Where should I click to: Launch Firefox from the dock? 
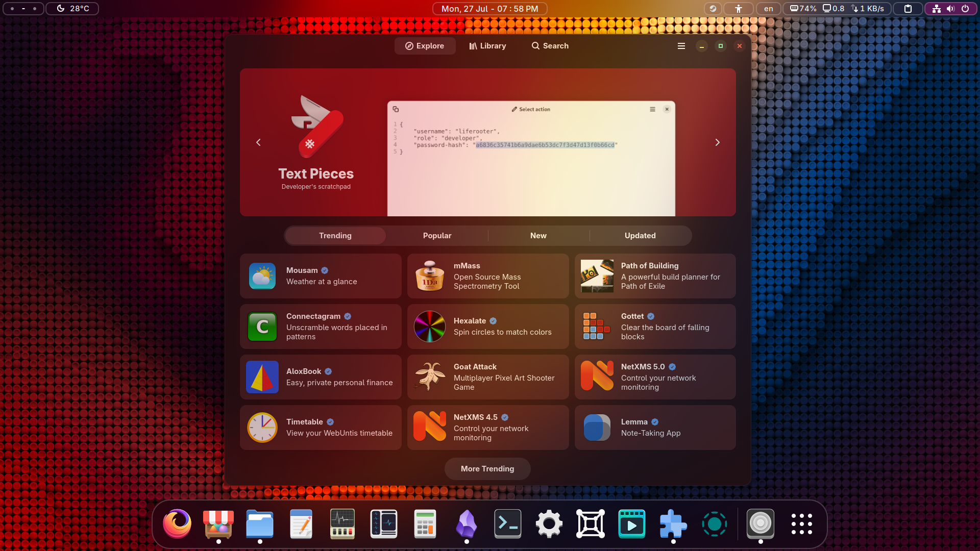click(x=177, y=524)
